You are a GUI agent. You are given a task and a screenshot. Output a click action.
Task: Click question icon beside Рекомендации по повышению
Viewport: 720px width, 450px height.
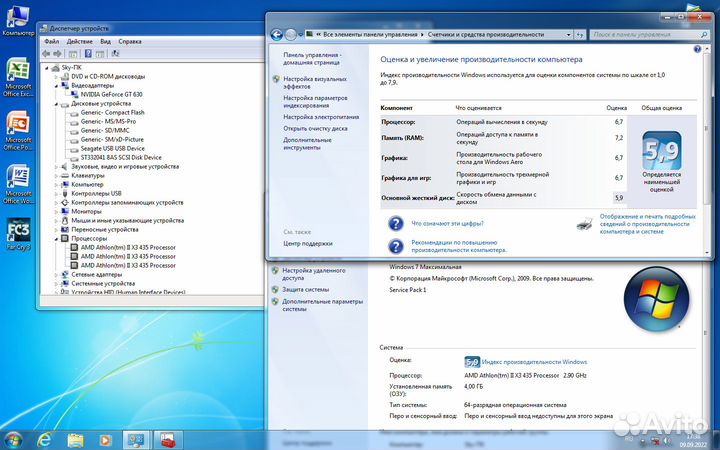click(x=395, y=247)
